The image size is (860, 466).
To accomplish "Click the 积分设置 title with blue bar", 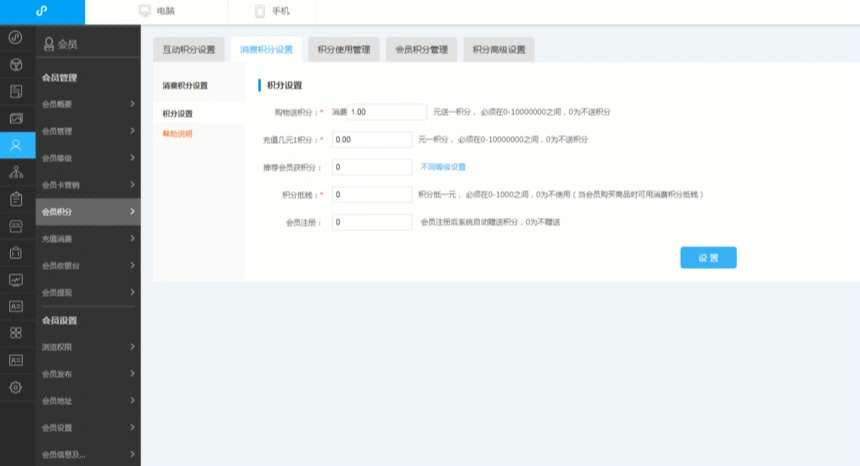I will pyautogui.click(x=284, y=85).
